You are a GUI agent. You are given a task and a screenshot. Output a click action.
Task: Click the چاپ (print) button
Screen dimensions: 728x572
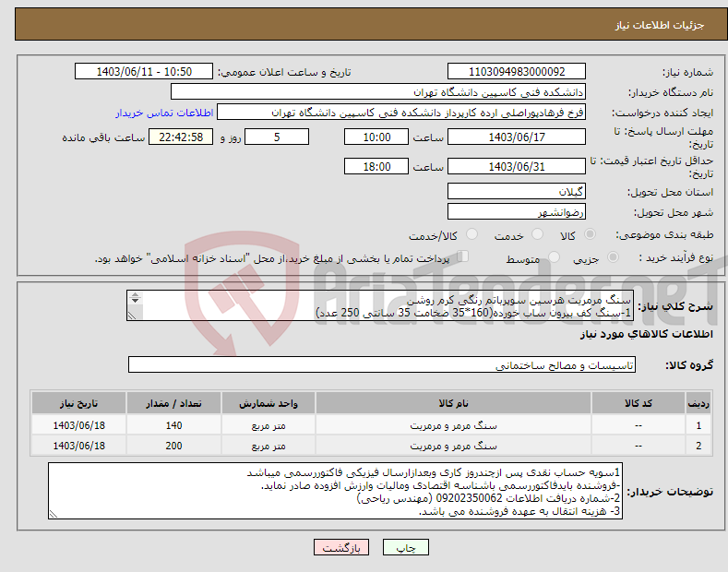[x=405, y=547]
